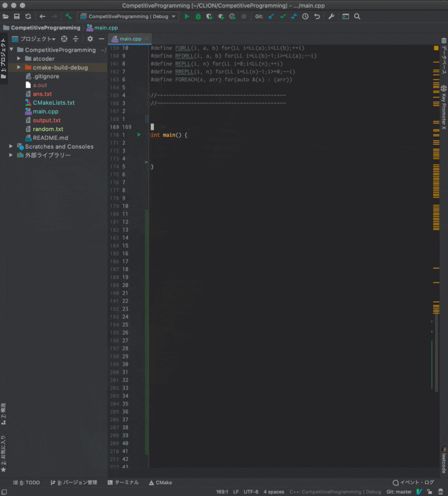This screenshot has width=448, height=496.
Task: Select random.txt in project tree
Action: tap(48, 129)
